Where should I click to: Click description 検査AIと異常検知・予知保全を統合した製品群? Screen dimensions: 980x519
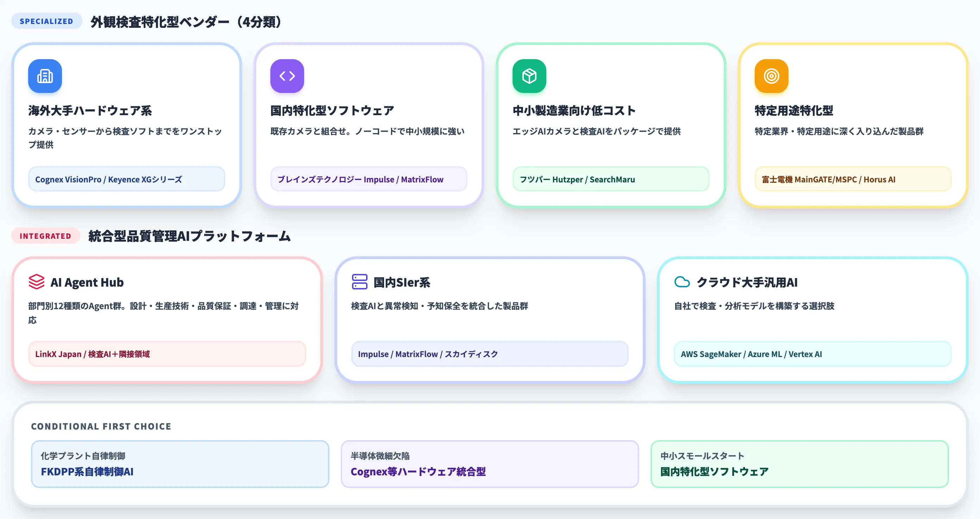439,306
